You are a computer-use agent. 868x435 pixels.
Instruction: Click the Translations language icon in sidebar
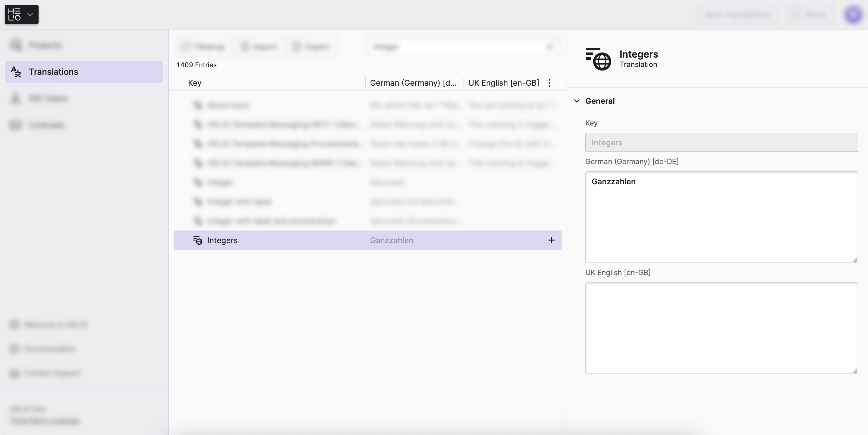coord(16,72)
